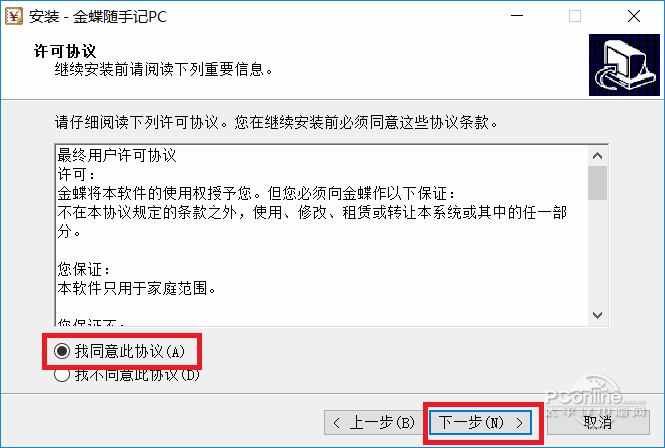This screenshot has height=448, width=665.
Task: Minimize the installer window
Action: [517, 16]
